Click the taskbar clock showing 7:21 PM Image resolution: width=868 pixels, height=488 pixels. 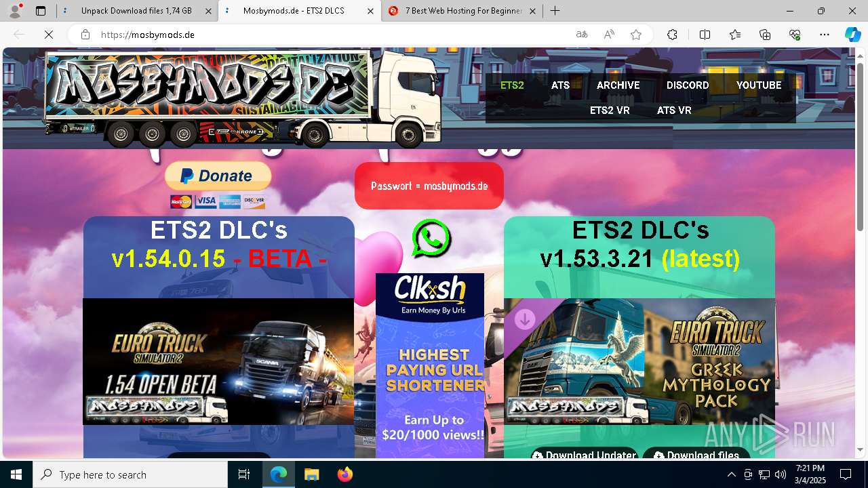810,474
